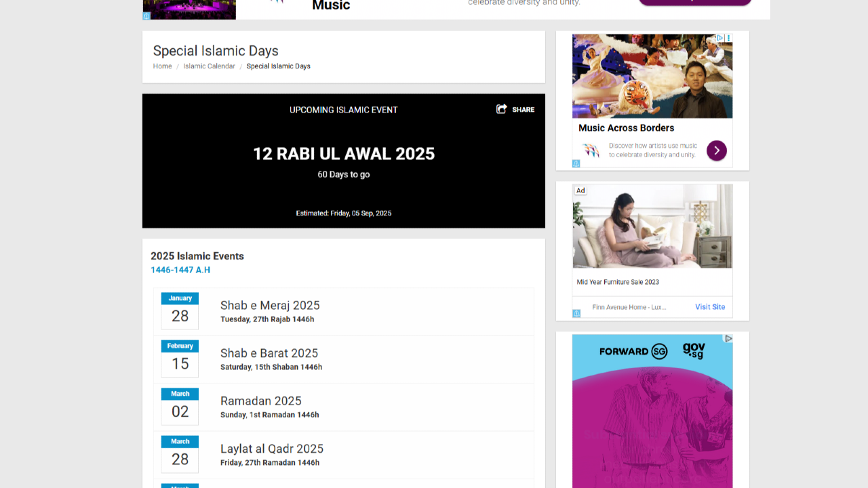Open the Laylat al Qadr 2025 event
The image size is (868, 488).
[x=272, y=449]
